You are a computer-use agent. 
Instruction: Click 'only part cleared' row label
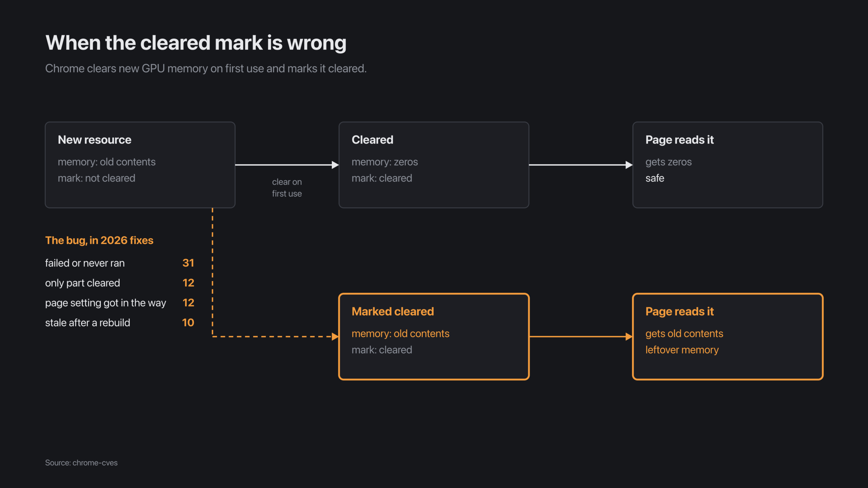click(82, 283)
